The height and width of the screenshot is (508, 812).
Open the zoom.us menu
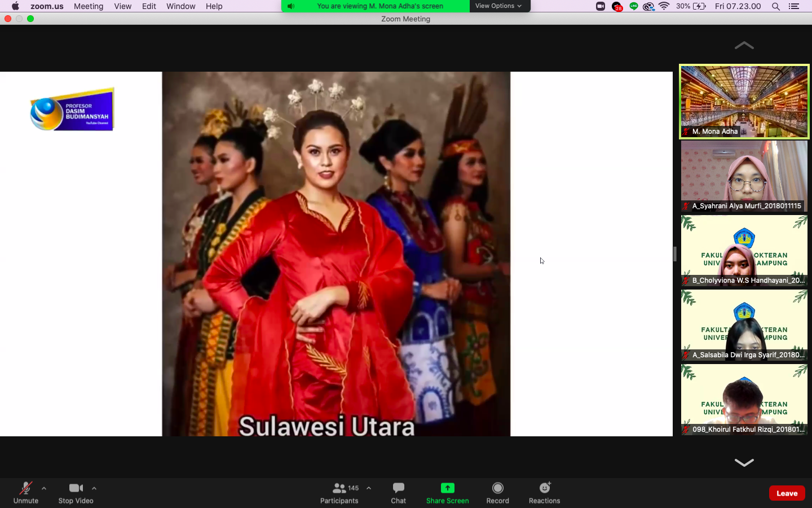[x=47, y=6]
